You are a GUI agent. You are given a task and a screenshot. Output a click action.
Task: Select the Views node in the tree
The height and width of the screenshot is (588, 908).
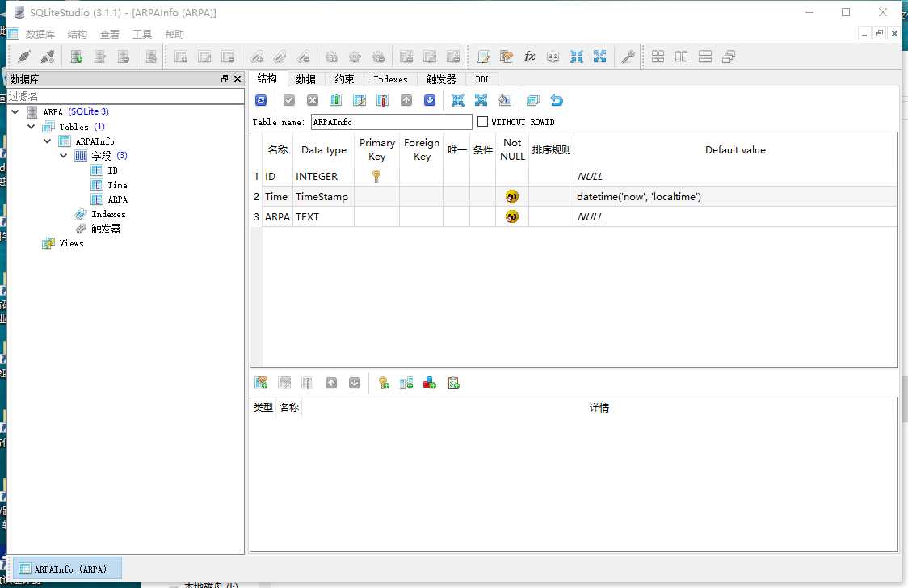click(71, 243)
